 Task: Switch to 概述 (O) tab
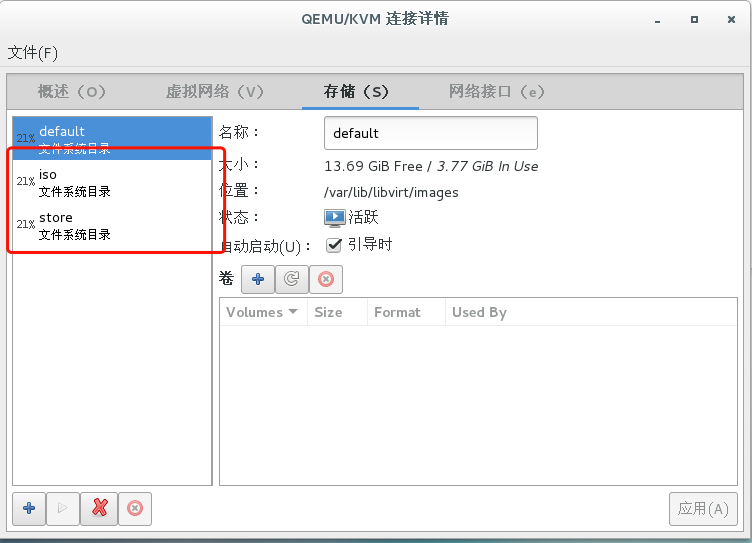point(72,92)
